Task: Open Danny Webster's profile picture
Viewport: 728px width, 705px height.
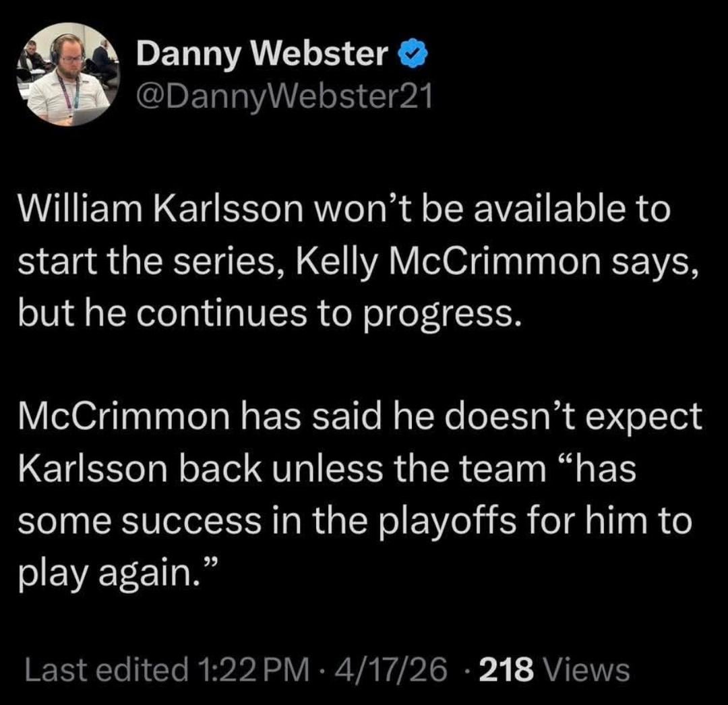Action: tap(67, 74)
